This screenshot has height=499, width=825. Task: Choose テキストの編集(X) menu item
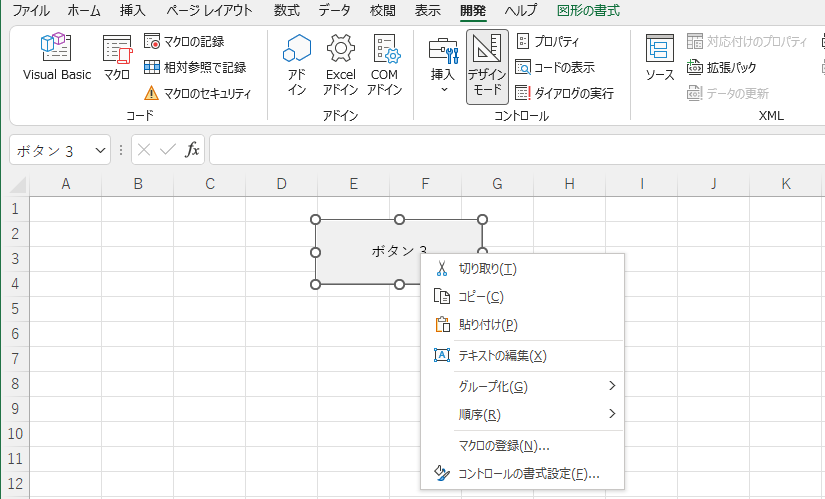click(x=522, y=356)
